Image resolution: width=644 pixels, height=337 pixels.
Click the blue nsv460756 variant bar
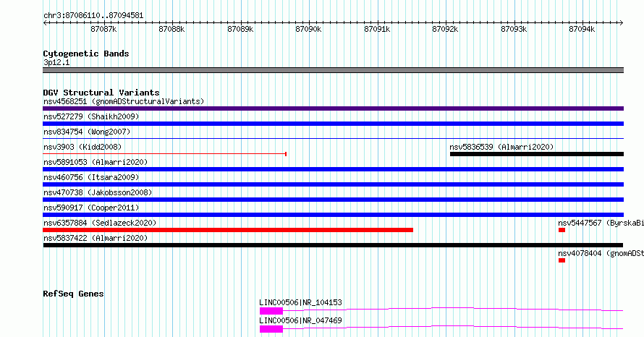(333, 184)
